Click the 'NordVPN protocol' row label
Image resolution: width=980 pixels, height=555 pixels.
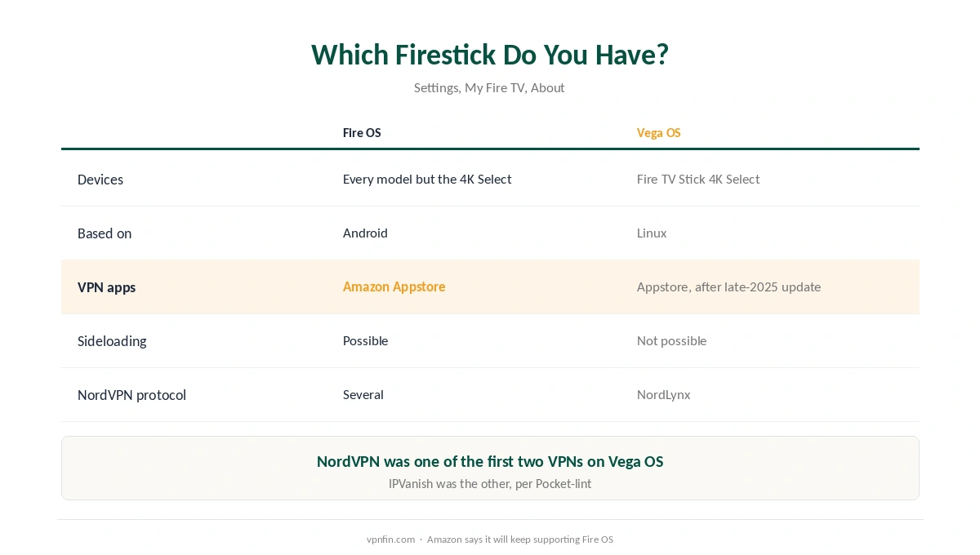click(x=131, y=395)
